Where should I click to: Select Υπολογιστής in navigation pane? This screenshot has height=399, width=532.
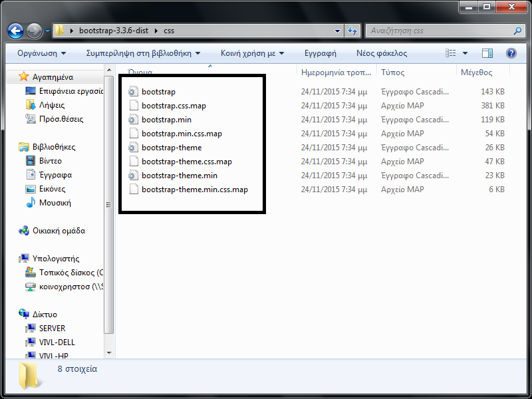tap(56, 259)
